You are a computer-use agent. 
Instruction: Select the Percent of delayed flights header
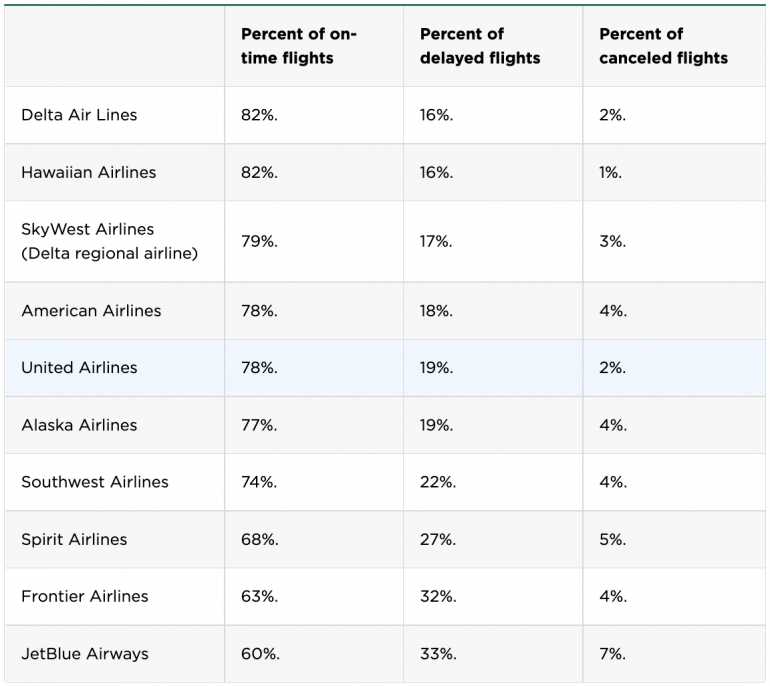pyautogui.click(x=480, y=46)
